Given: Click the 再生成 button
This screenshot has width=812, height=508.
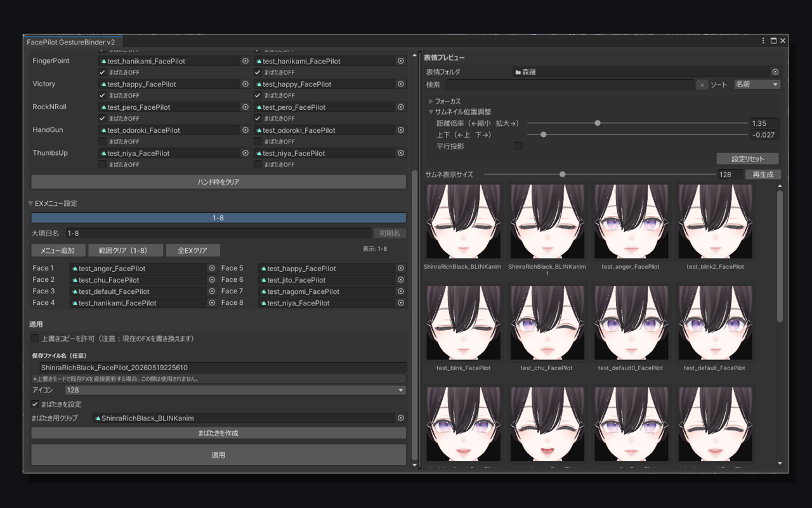Looking at the screenshot, I should tap(763, 175).
